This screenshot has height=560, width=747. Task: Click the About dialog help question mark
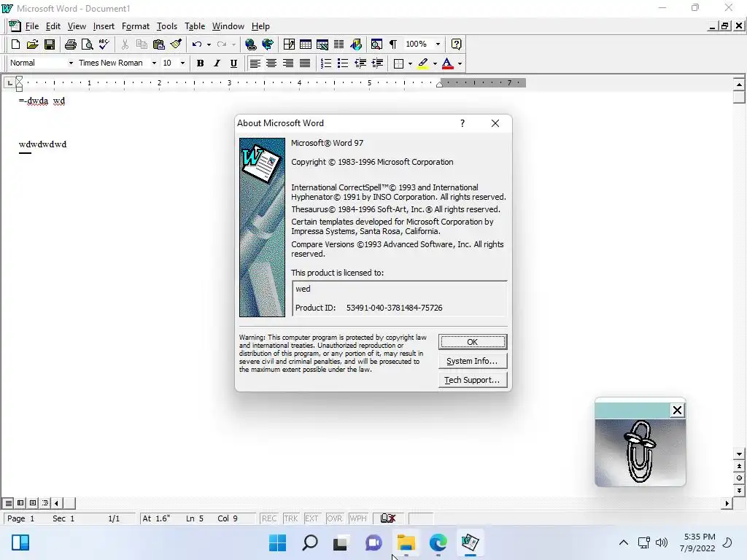coord(462,123)
